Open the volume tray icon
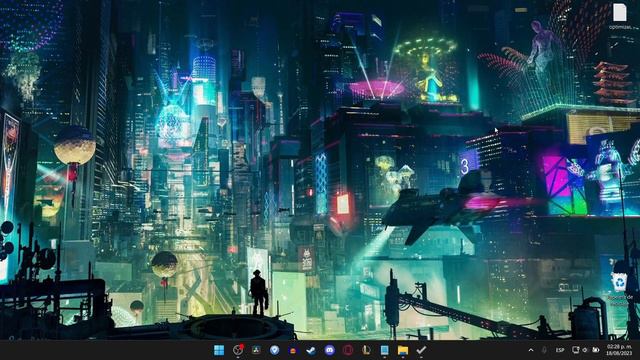This screenshot has height=360, width=640. 585,350
